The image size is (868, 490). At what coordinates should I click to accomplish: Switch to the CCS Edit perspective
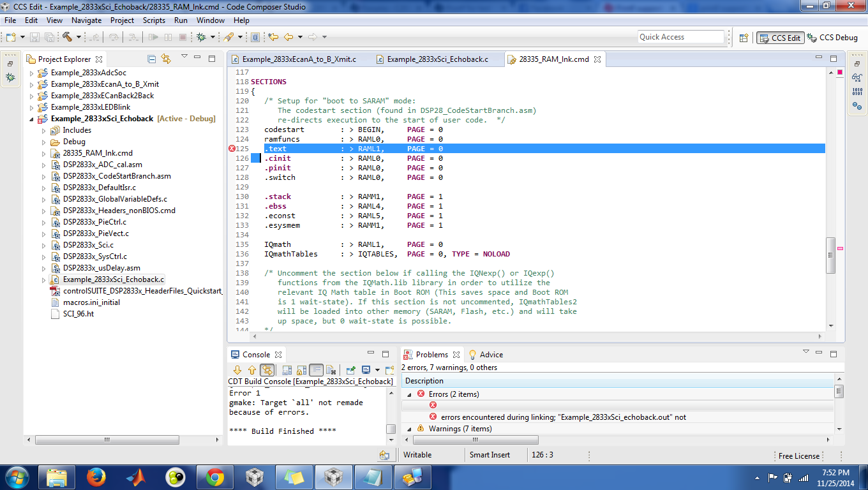[780, 38]
